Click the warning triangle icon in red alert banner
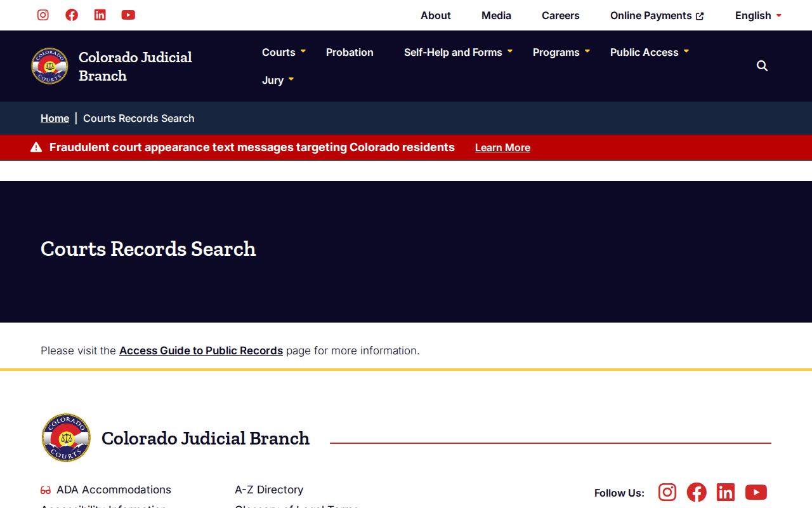The height and width of the screenshot is (508, 812). pos(36,147)
